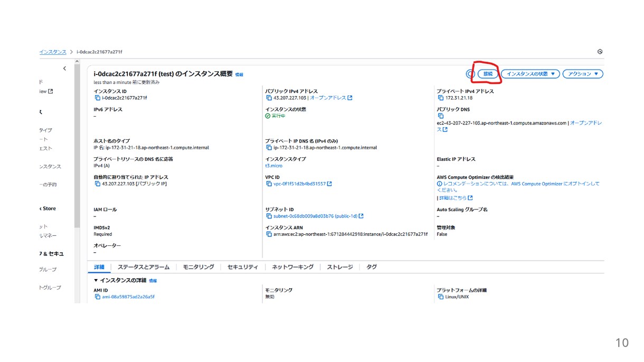Select the Store item in sidebar

[48, 209]
